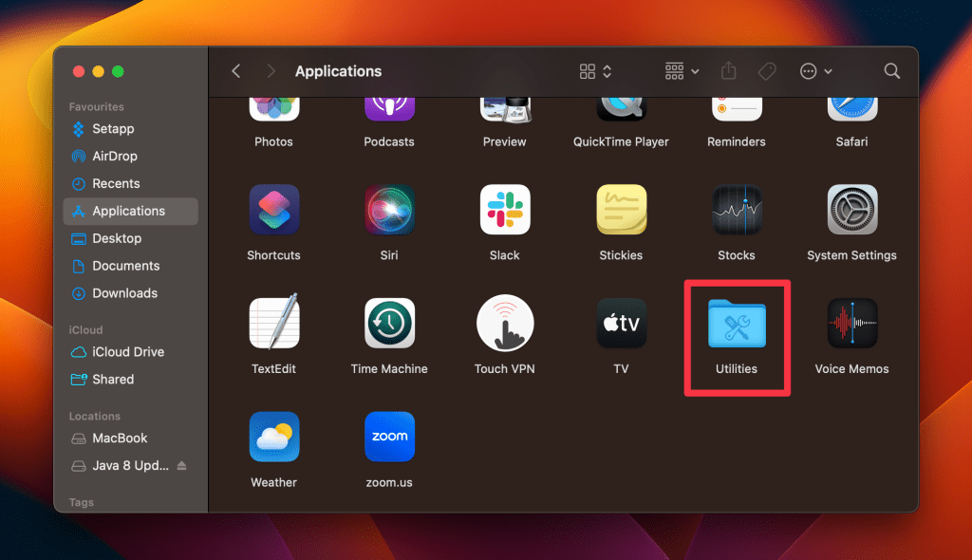Click the Locations section header
972x560 pixels.
[x=95, y=416]
